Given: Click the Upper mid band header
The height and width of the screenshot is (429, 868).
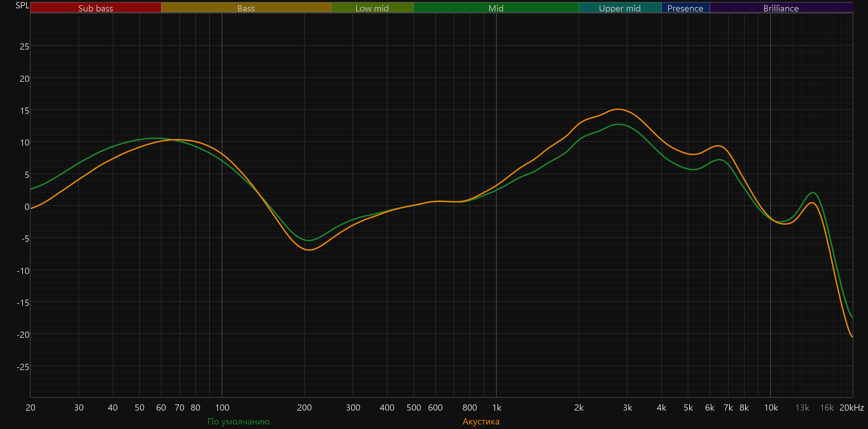Looking at the screenshot, I should pos(620,8).
